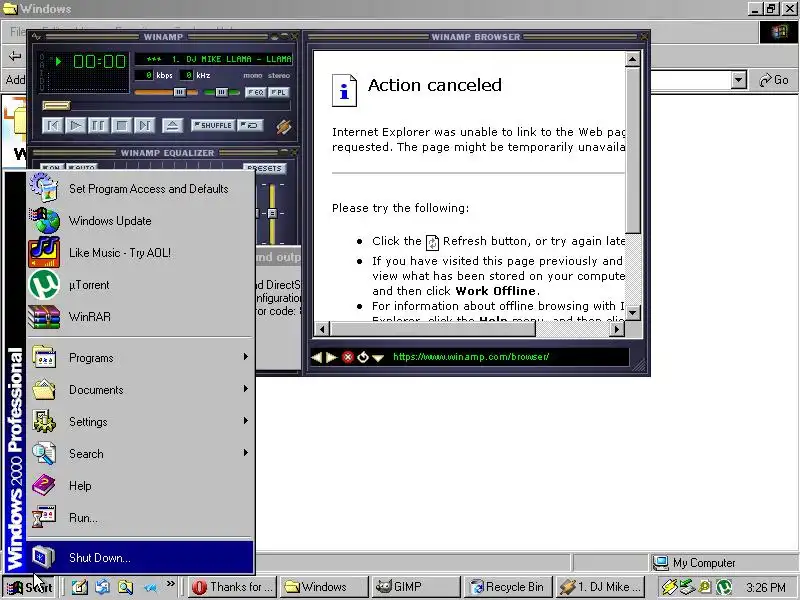Open Winamp main menu icon in title bar
The width and height of the screenshot is (800, 600).
click(36, 37)
